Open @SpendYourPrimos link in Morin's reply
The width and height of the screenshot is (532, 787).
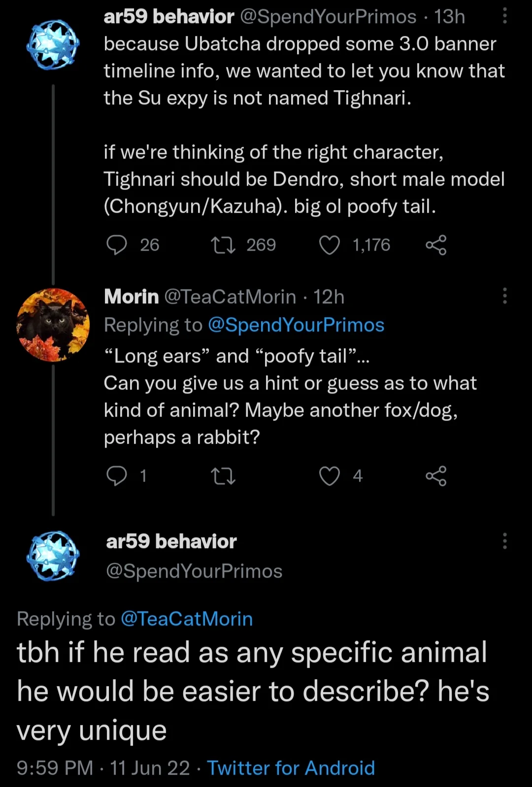pyautogui.click(x=296, y=325)
